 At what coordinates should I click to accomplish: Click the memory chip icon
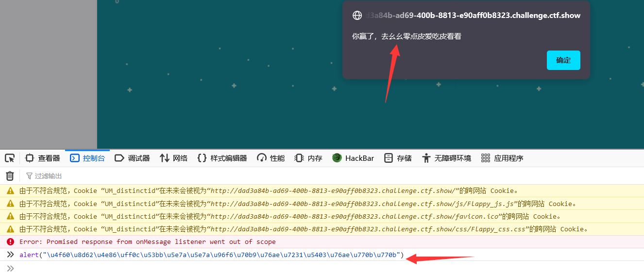[x=299, y=158]
